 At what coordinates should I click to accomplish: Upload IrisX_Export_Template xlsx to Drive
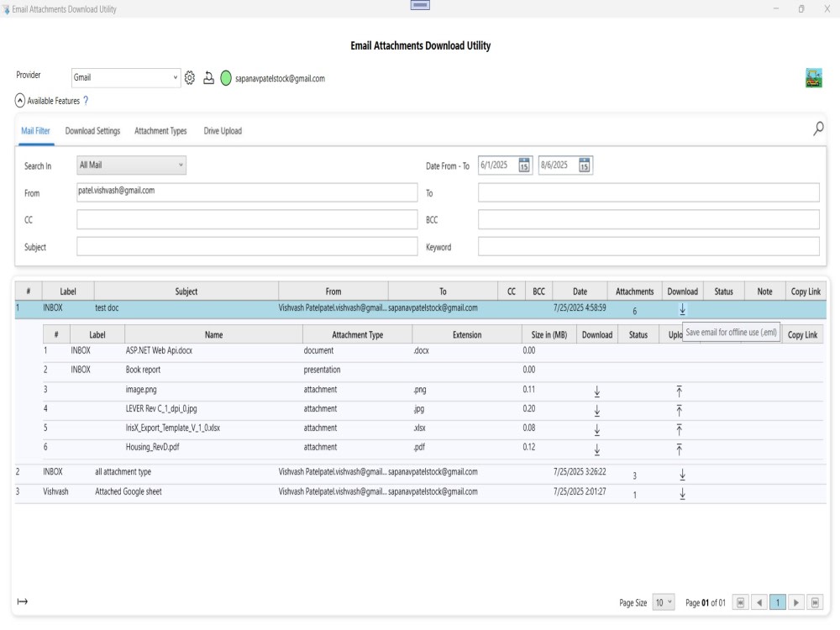679,429
